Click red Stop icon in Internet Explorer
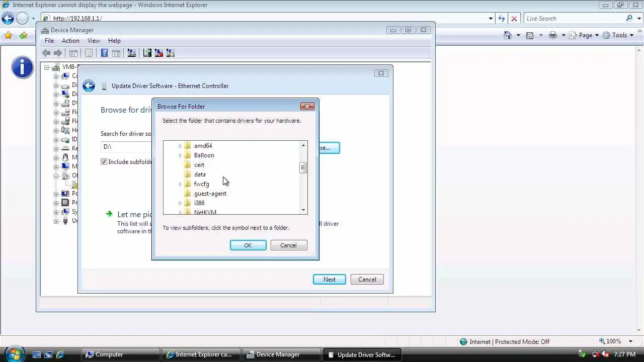 point(514,19)
